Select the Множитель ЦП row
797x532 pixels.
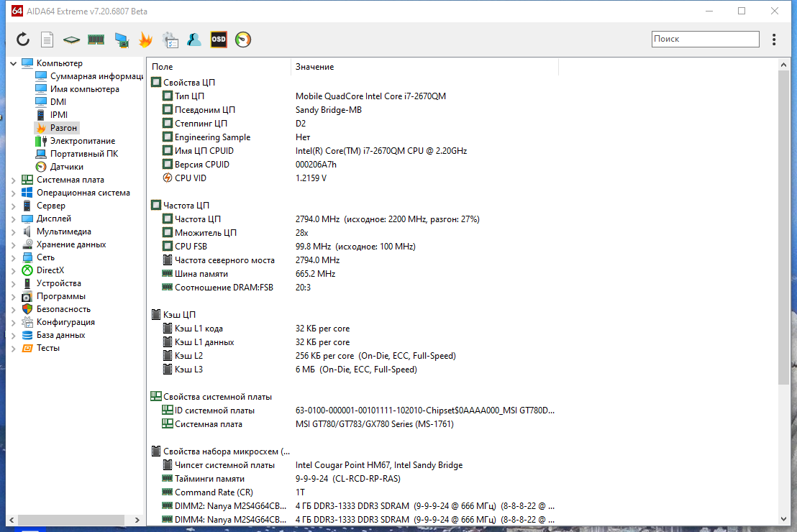pos(352,233)
